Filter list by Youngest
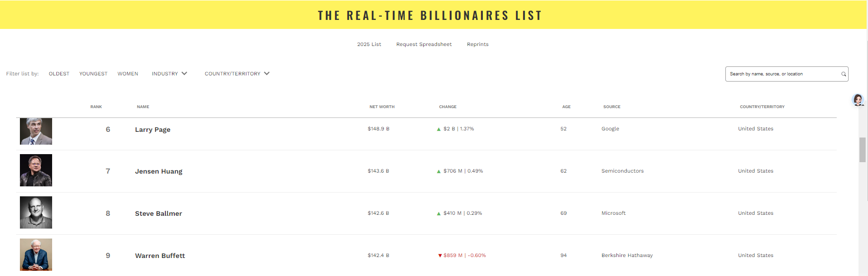This screenshot has width=868, height=276. click(x=93, y=74)
